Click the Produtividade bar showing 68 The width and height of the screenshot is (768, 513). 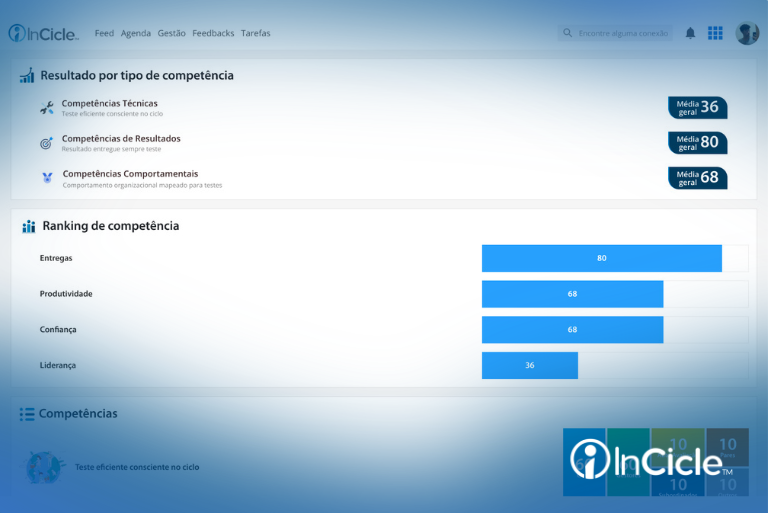pos(573,294)
